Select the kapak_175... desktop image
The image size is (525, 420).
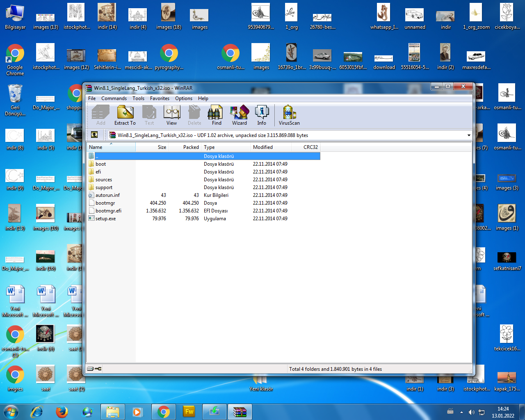click(507, 381)
